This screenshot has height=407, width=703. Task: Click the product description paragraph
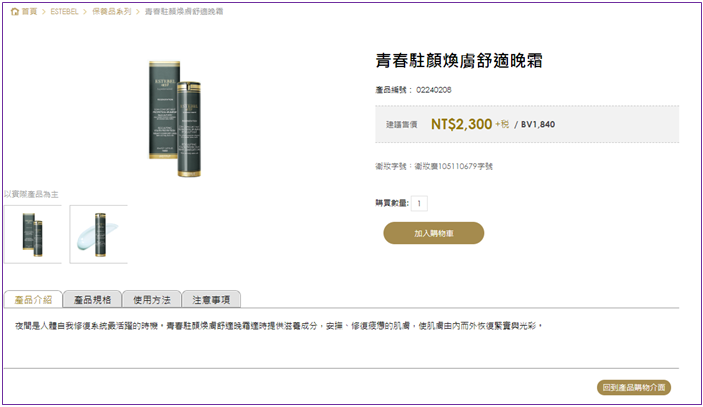coord(278,326)
